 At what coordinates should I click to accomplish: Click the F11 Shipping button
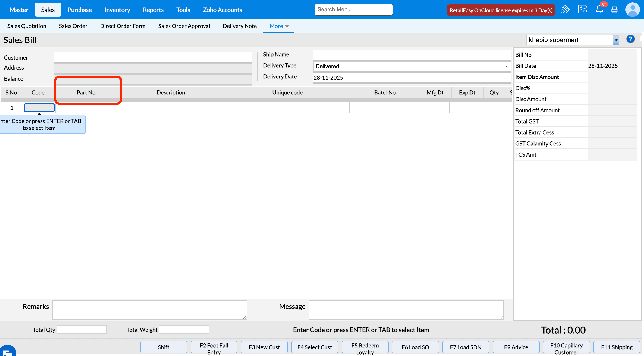pos(616,347)
